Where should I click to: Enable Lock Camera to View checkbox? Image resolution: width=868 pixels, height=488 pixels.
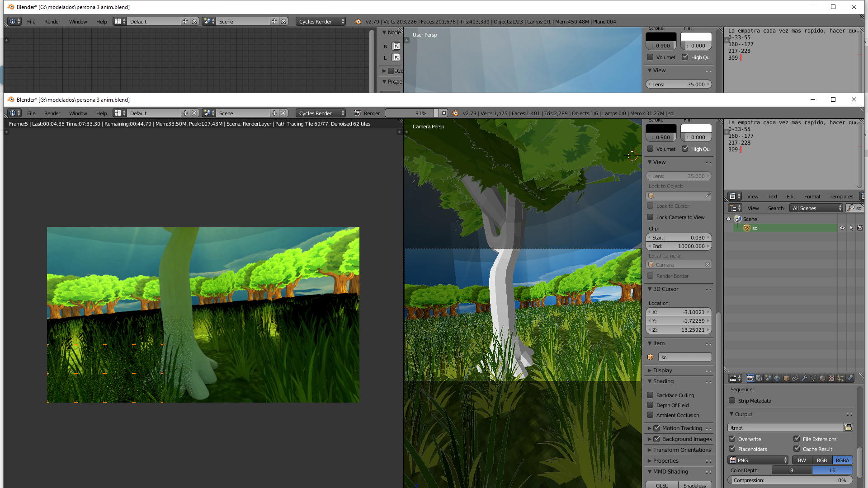click(650, 217)
